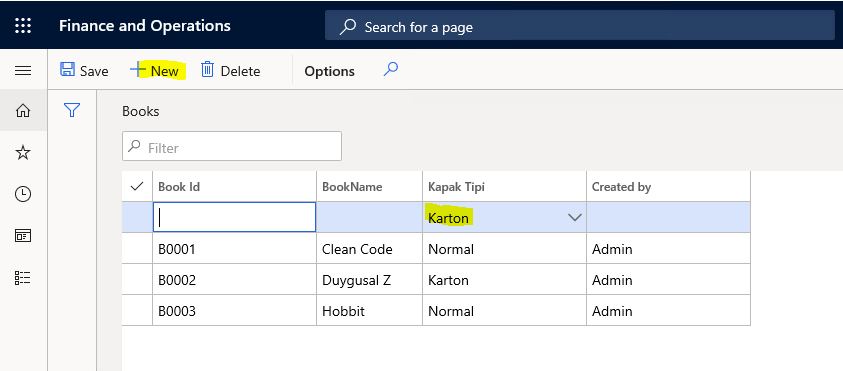843x371 pixels.
Task: Open Modules list icon in the sidebar
Action: click(x=23, y=277)
